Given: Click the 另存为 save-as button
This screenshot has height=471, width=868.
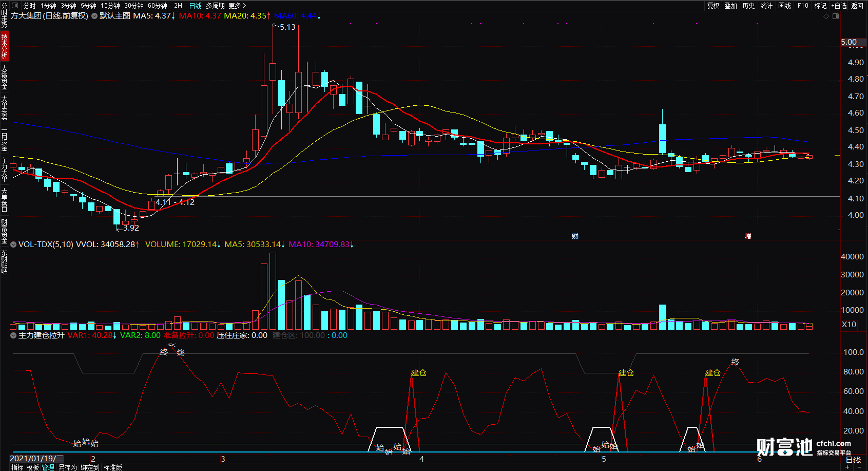Looking at the screenshot, I should pyautogui.click(x=67, y=467).
